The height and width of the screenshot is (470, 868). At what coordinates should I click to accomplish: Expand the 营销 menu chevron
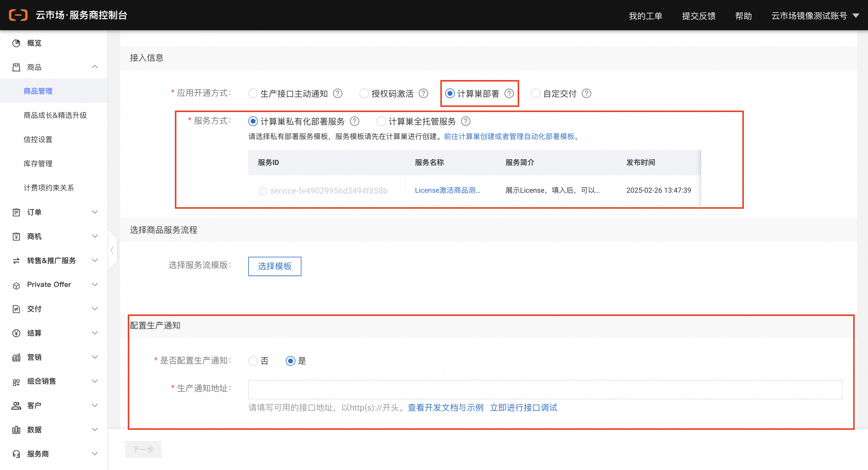95,357
